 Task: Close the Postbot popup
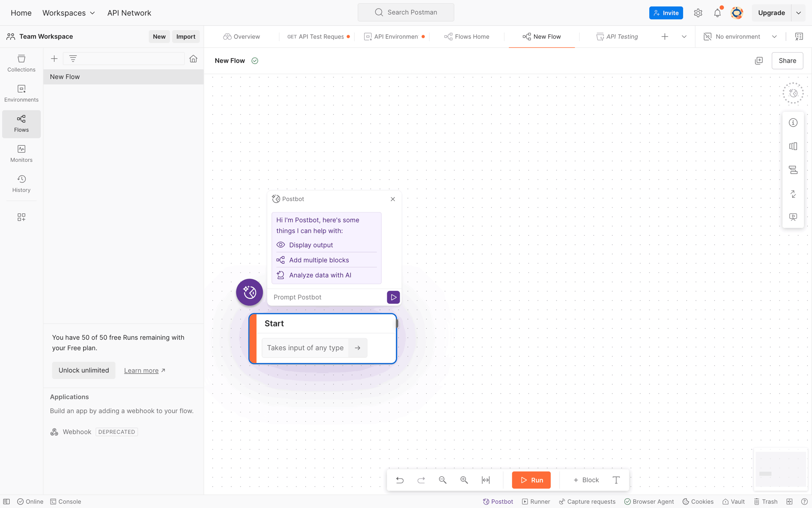click(x=393, y=199)
